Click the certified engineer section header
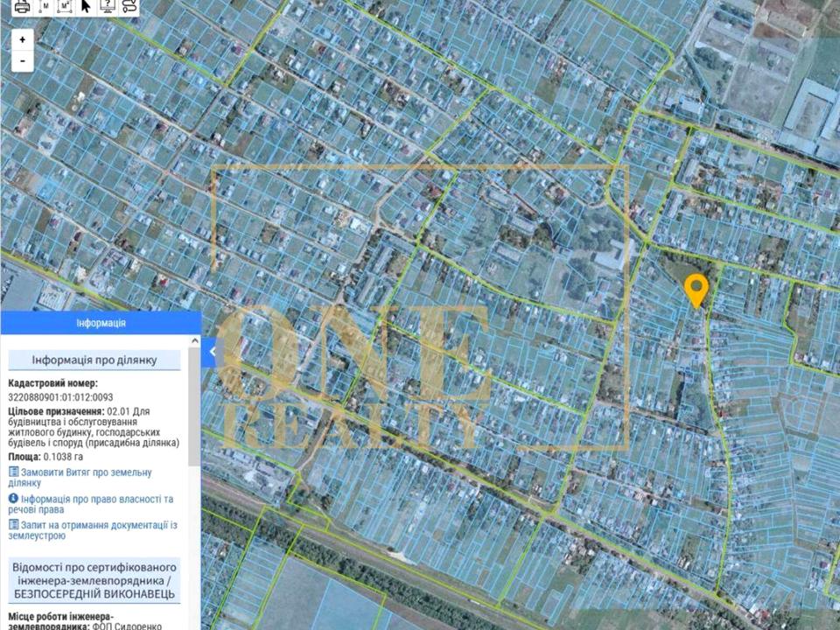Screen dimensions: 840x630 (x=94, y=580)
